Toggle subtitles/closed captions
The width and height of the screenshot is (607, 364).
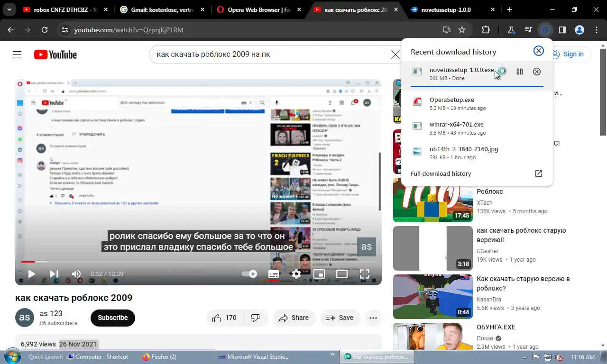click(x=274, y=273)
